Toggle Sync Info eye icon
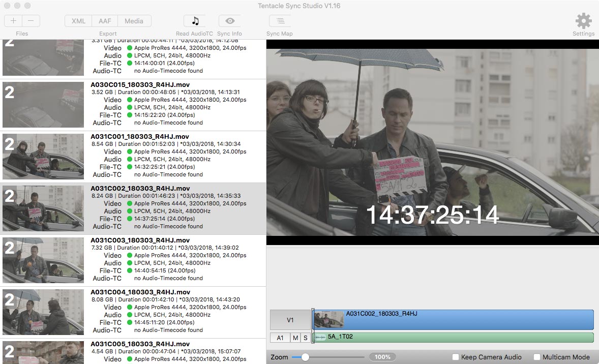This screenshot has width=599, height=364. coord(230,21)
